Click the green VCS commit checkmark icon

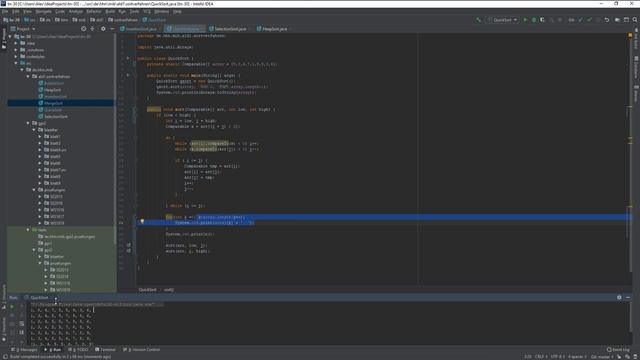[589, 20]
